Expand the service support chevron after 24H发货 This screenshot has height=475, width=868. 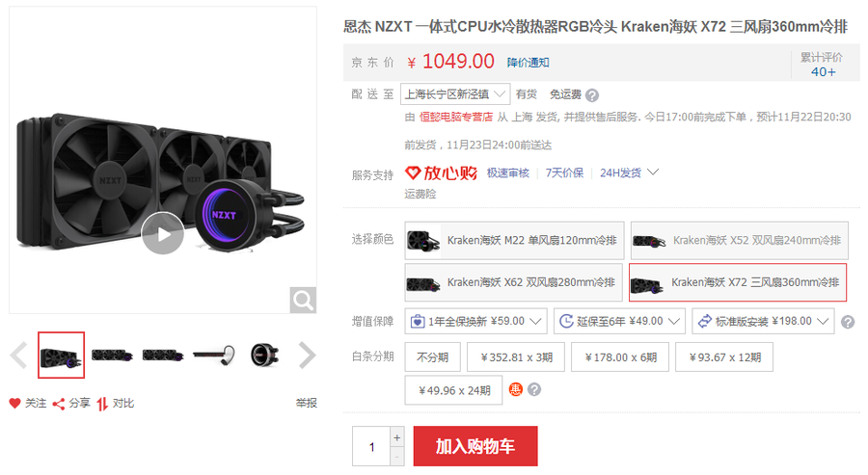click(653, 172)
